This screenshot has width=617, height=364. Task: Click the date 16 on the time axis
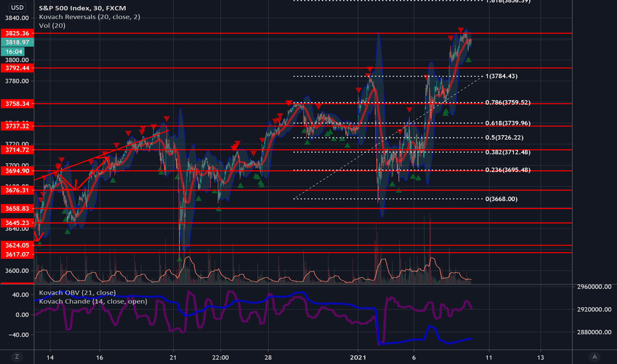click(99, 357)
